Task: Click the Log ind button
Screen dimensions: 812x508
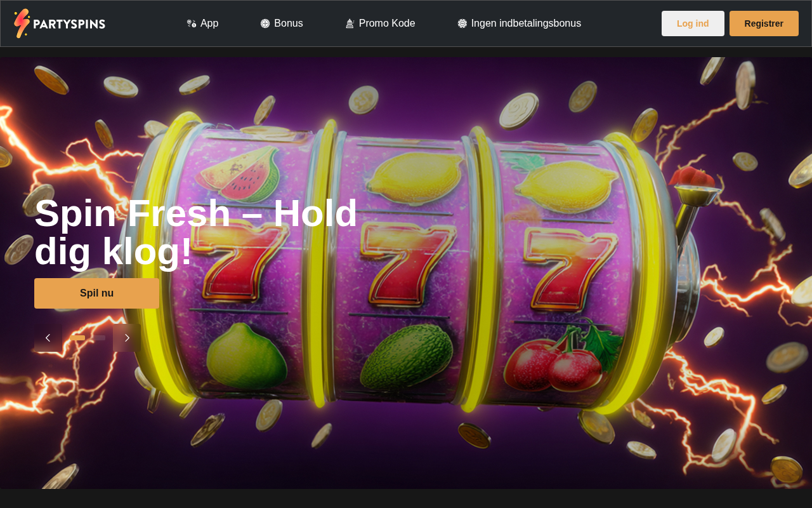Action: click(x=693, y=23)
